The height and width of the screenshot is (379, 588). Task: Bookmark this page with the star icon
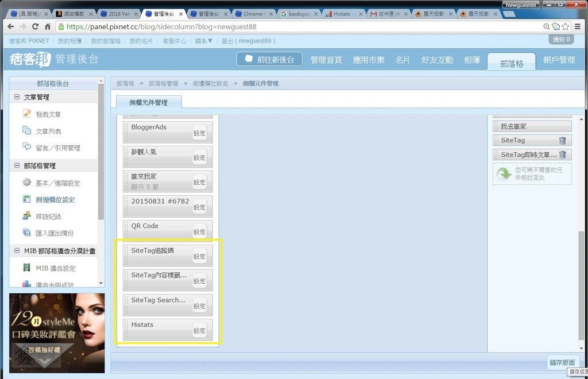pyautogui.click(x=566, y=26)
